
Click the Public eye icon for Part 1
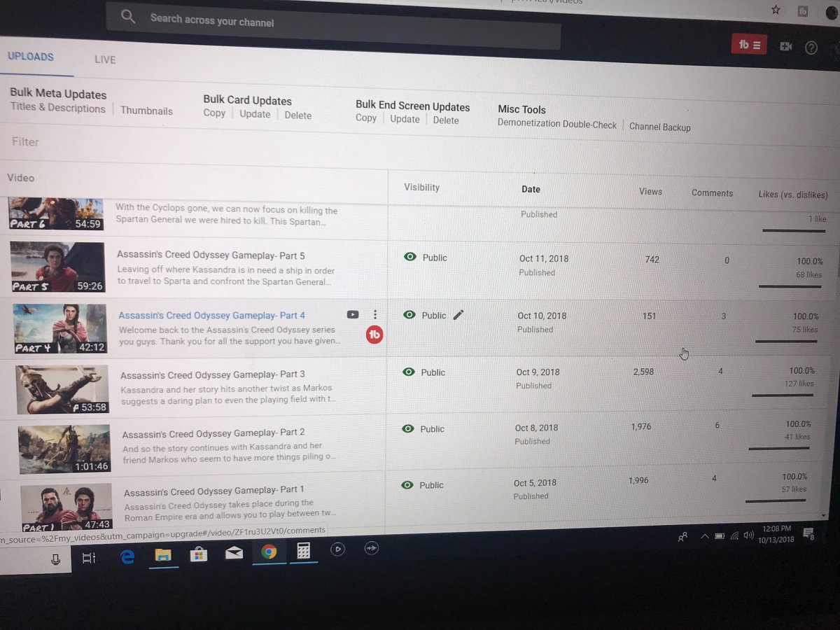pos(407,484)
